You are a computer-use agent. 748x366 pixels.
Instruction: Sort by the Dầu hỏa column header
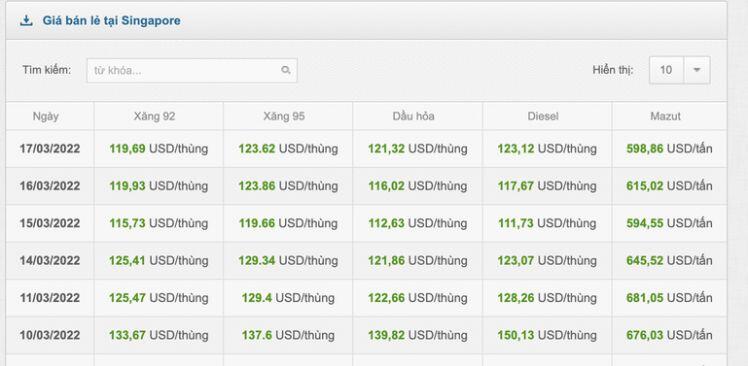click(x=414, y=116)
